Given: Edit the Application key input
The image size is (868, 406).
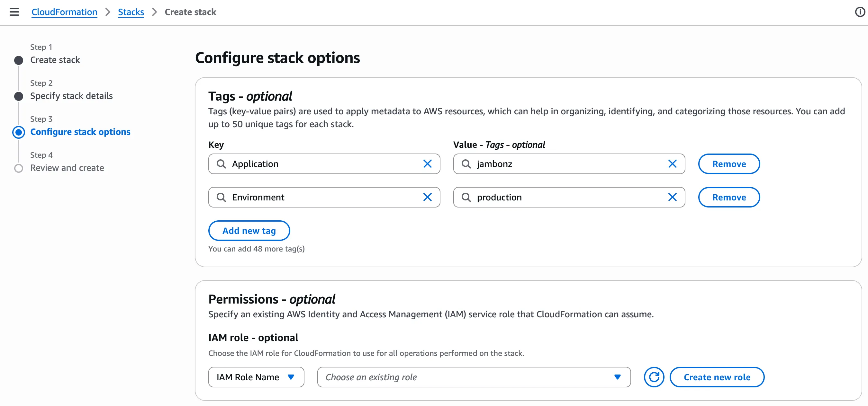Looking at the screenshot, I should 324,164.
